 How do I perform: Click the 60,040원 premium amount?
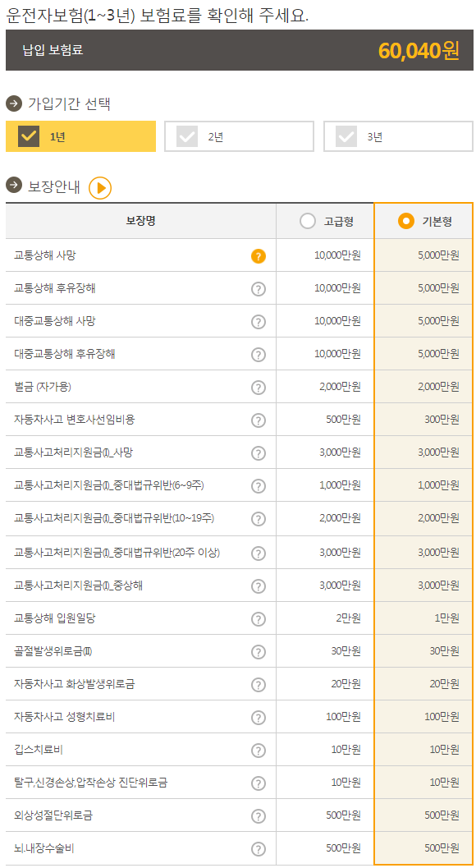click(x=419, y=50)
